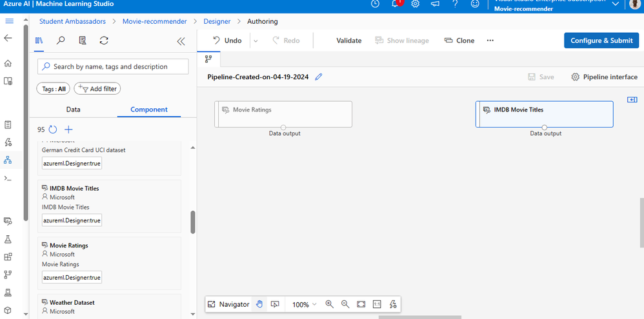Screen dimensions: 644x319
Task: Add a new component with plus icon
Action: 68,130
